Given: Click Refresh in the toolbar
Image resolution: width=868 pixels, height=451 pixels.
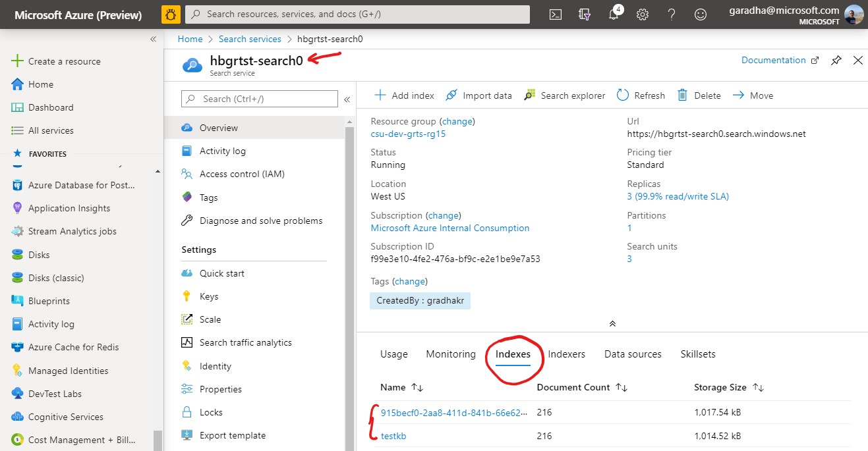Looking at the screenshot, I should pyautogui.click(x=641, y=95).
